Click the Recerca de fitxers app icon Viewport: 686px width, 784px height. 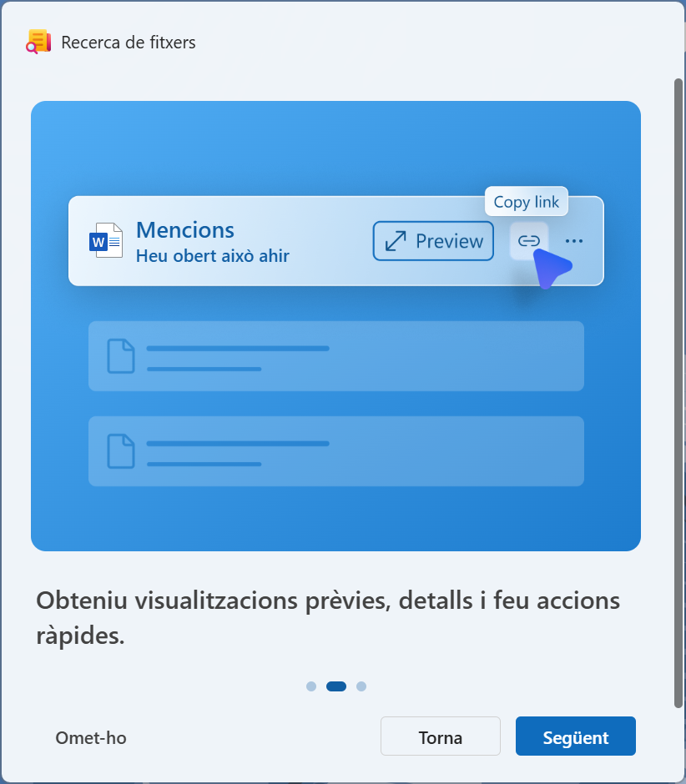point(38,42)
